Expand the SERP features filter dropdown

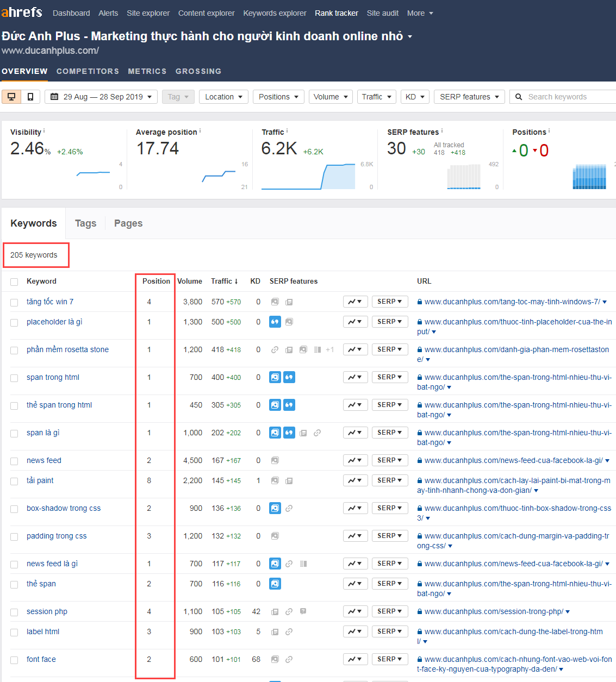coord(469,97)
